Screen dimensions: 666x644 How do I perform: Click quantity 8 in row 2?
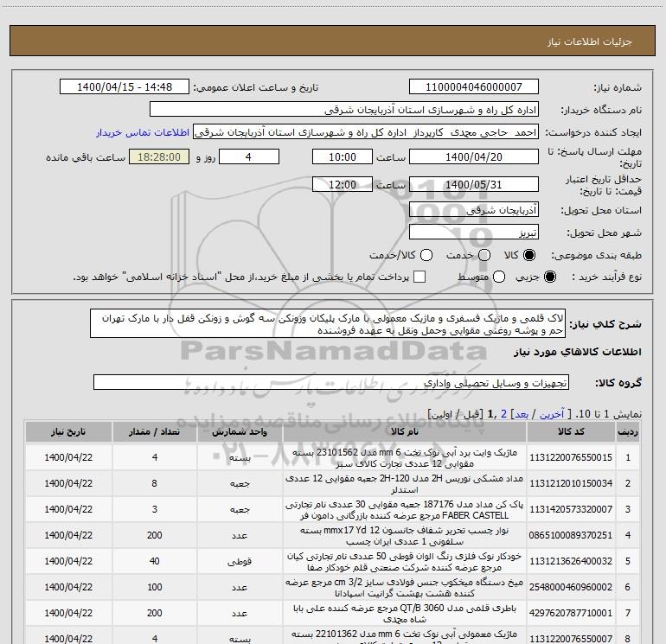click(x=155, y=483)
